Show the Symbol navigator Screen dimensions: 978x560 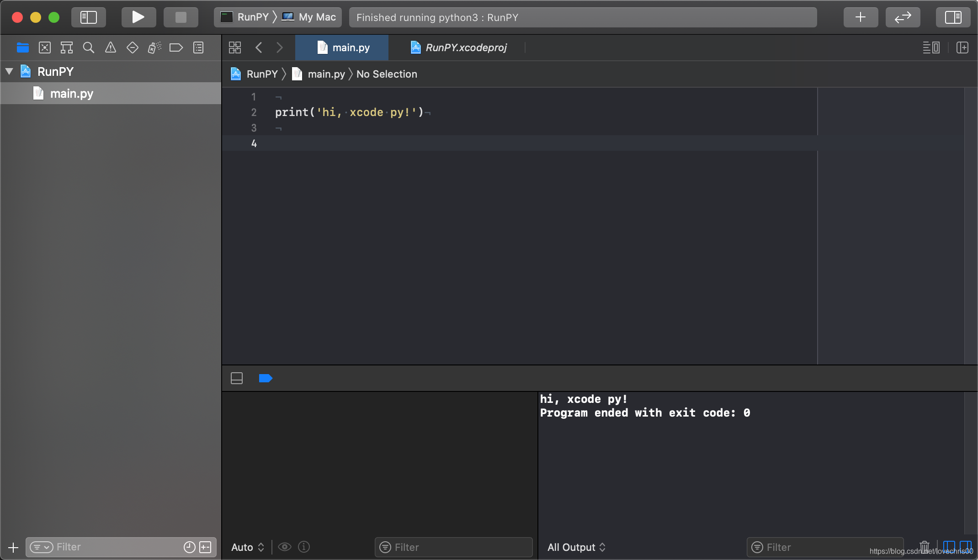(x=67, y=48)
